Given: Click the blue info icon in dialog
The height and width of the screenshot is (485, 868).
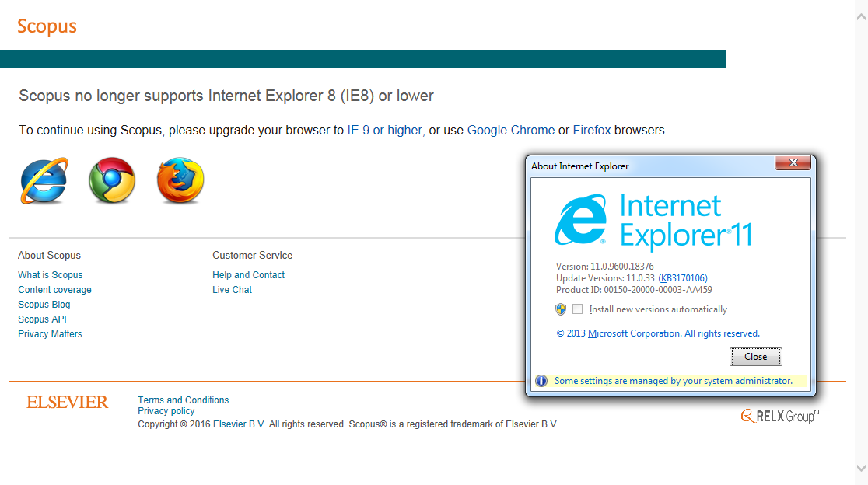Looking at the screenshot, I should pyautogui.click(x=541, y=381).
